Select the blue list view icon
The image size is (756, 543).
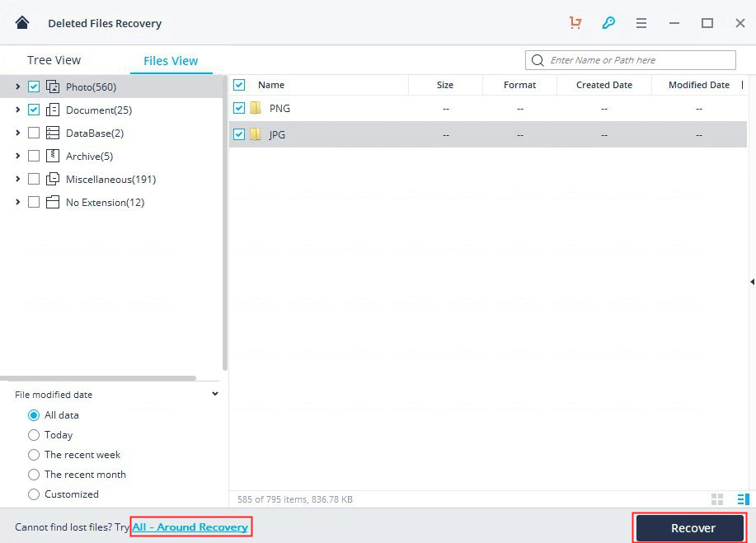(741, 499)
